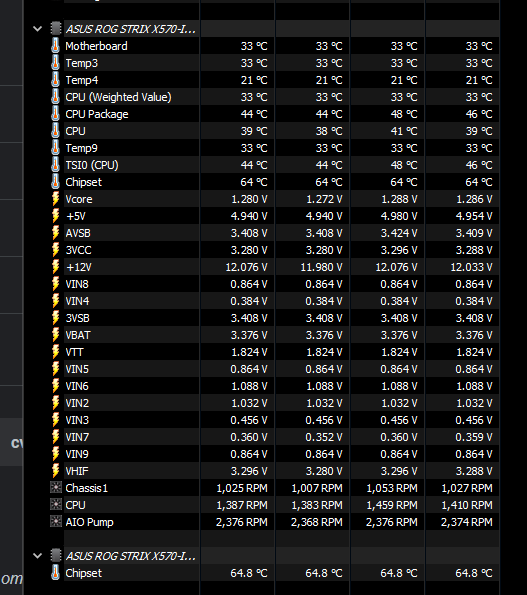Click the thermometer icon beside Temp4
This screenshot has height=595, width=527.
[55, 80]
